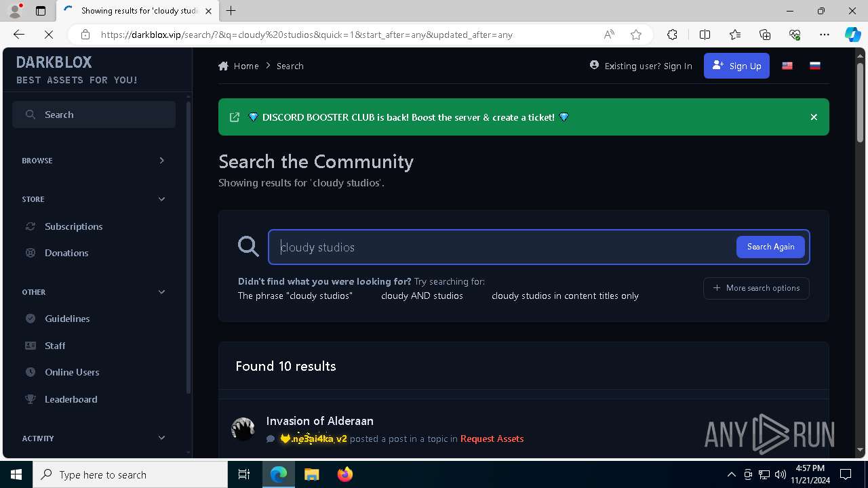Click the taskbar search box

pyautogui.click(x=130, y=474)
